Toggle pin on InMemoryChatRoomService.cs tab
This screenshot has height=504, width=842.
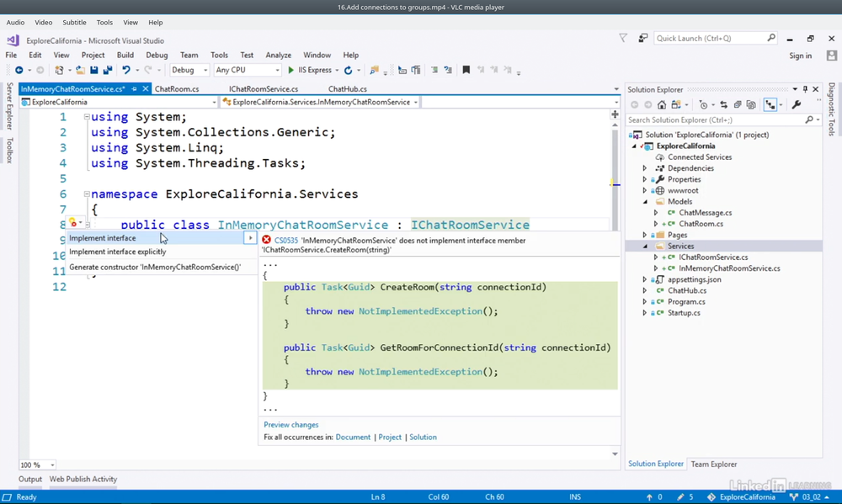[134, 89]
